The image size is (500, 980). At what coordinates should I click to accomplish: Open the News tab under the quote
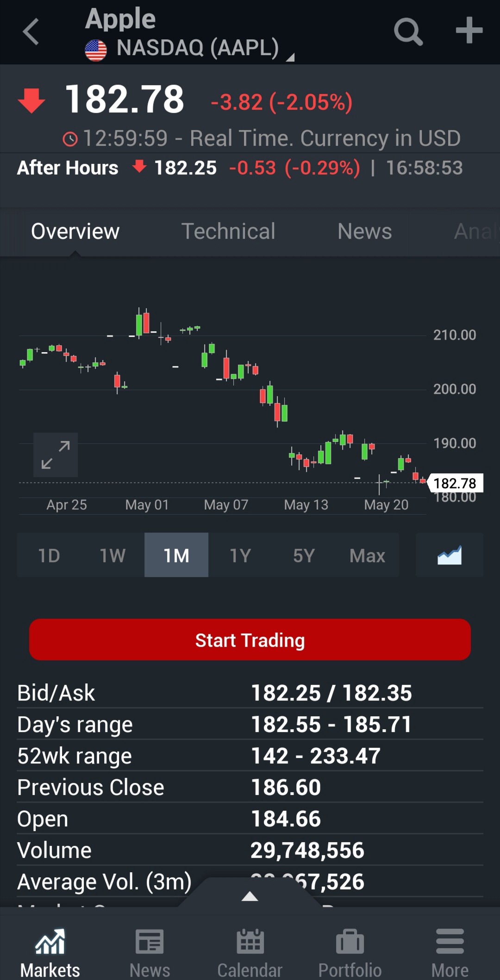point(365,231)
